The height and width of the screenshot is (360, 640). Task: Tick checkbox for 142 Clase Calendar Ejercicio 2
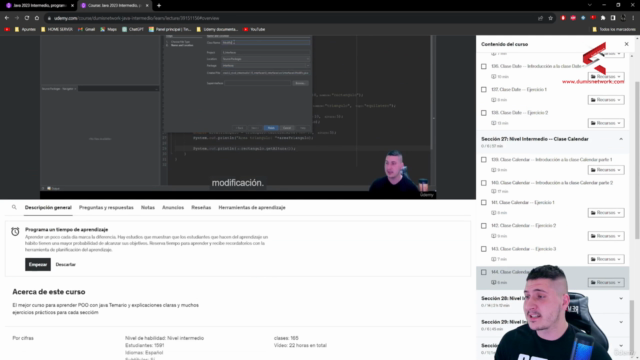pos(484,226)
